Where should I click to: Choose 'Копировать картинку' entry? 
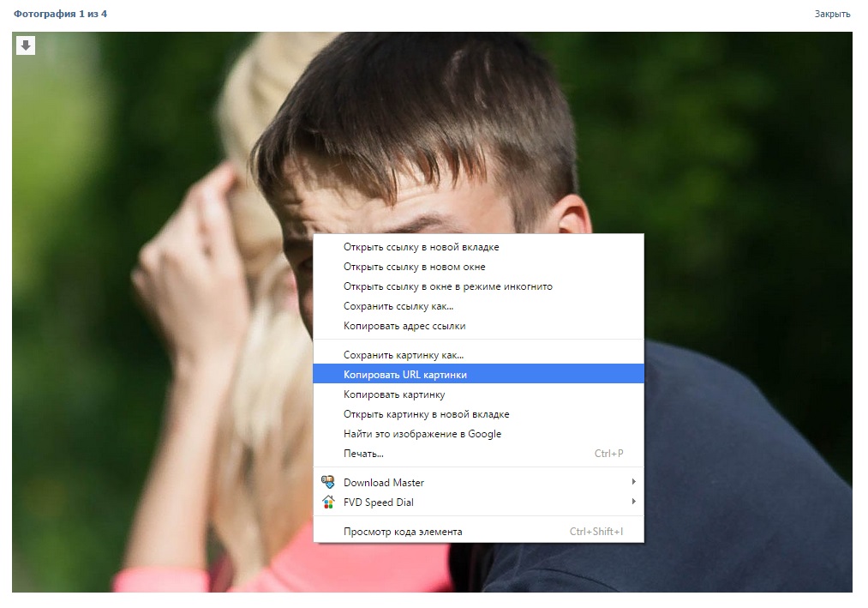point(478,394)
